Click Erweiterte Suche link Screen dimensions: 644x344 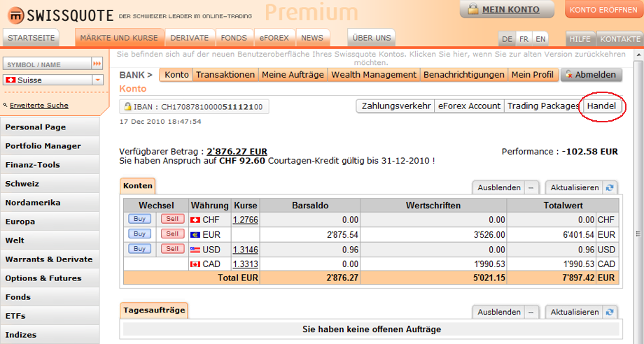coord(39,106)
